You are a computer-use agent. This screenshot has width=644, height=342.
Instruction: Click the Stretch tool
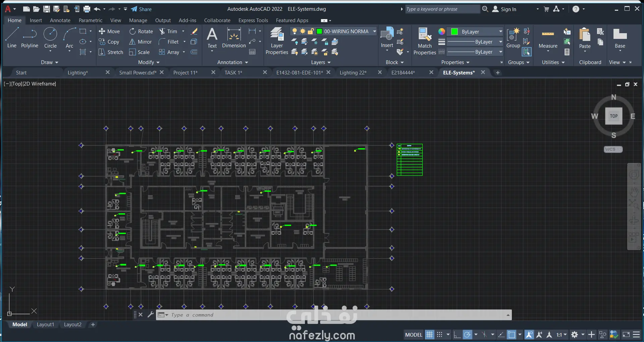[102, 52]
